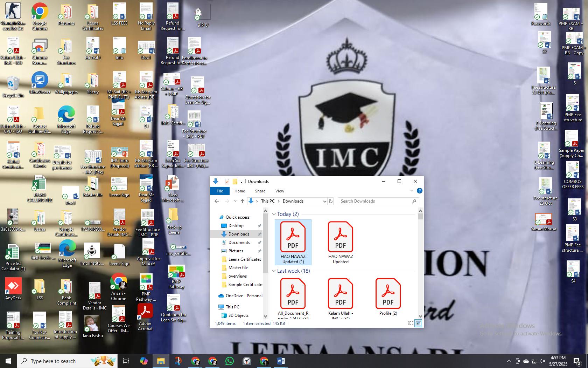This screenshot has width=588, height=368.
Task: Click Task View button on taskbar
Action: pyautogui.click(x=126, y=361)
